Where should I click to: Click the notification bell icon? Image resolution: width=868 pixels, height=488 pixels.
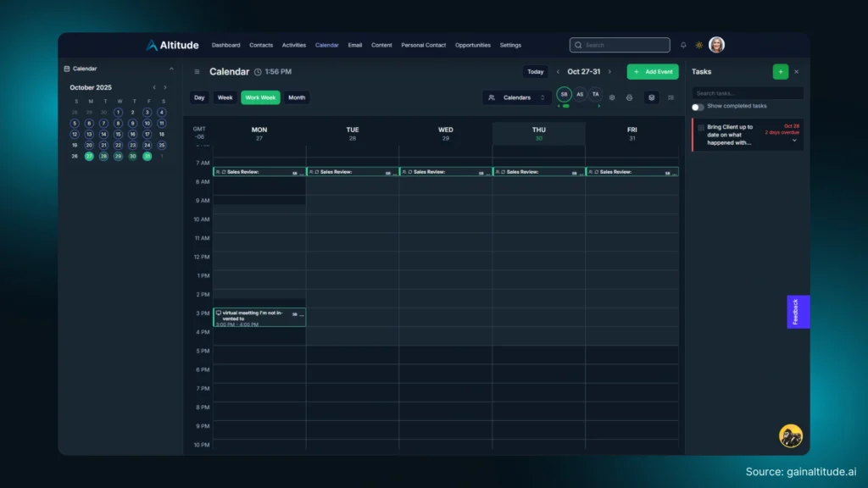click(683, 45)
